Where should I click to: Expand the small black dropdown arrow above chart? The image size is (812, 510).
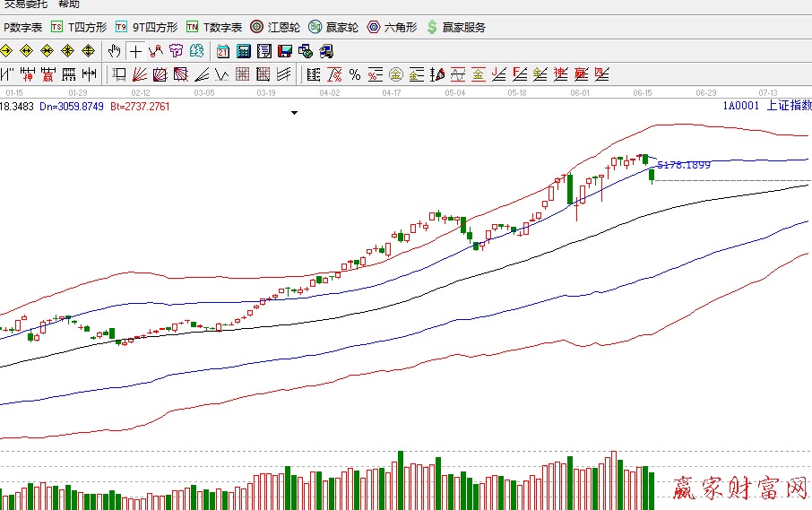point(294,113)
